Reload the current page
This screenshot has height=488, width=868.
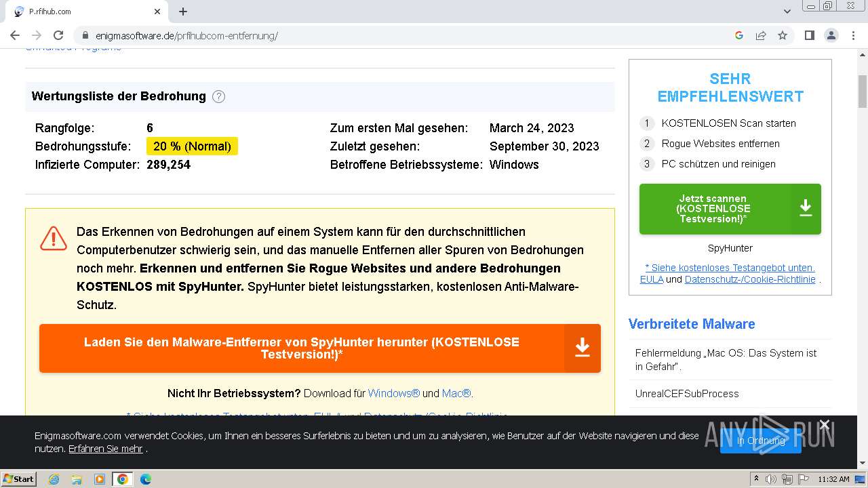(58, 35)
